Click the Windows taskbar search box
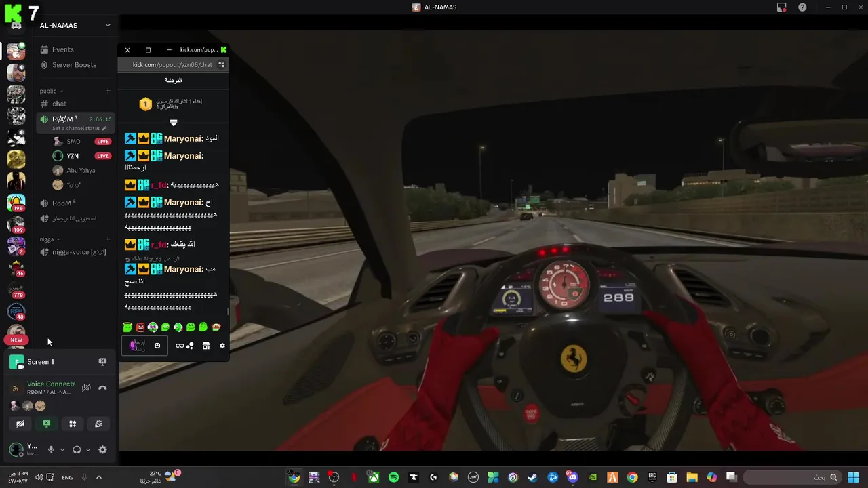The width and height of the screenshot is (868, 488). click(x=792, y=477)
